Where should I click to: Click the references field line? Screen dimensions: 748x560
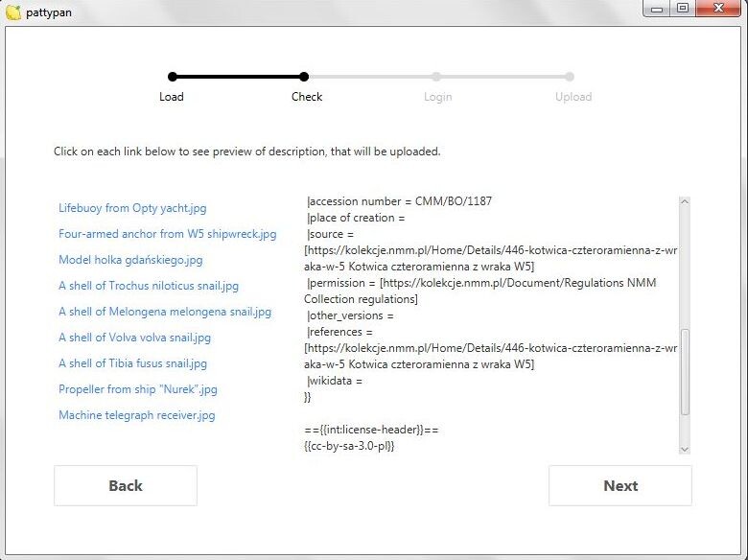[340, 332]
